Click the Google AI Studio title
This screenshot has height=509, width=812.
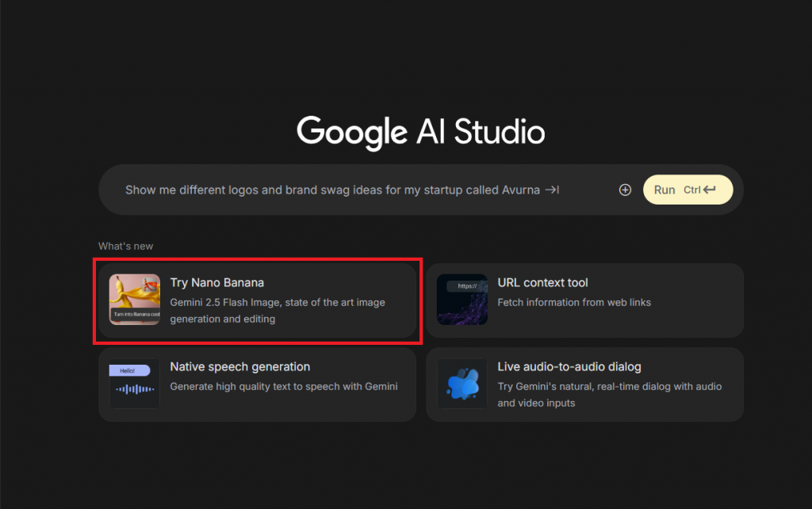(420, 132)
